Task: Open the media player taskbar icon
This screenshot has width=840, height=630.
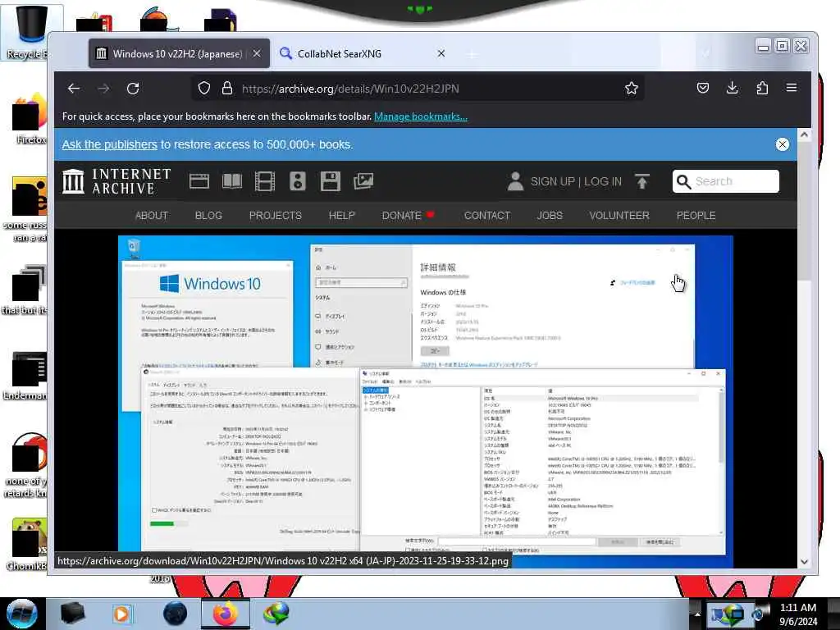Action: tap(121, 614)
